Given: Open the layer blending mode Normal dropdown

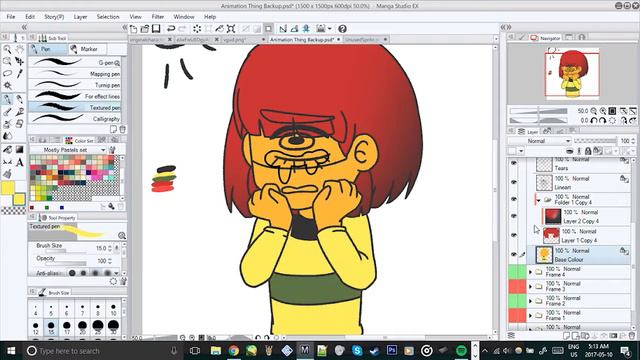Looking at the screenshot, I should pyautogui.click(x=539, y=141).
